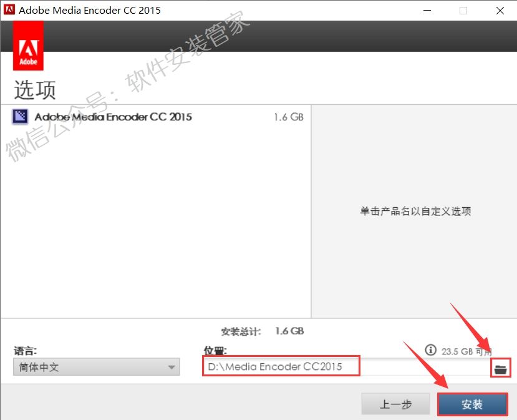Click the 安装 button to begin installation

tap(473, 404)
